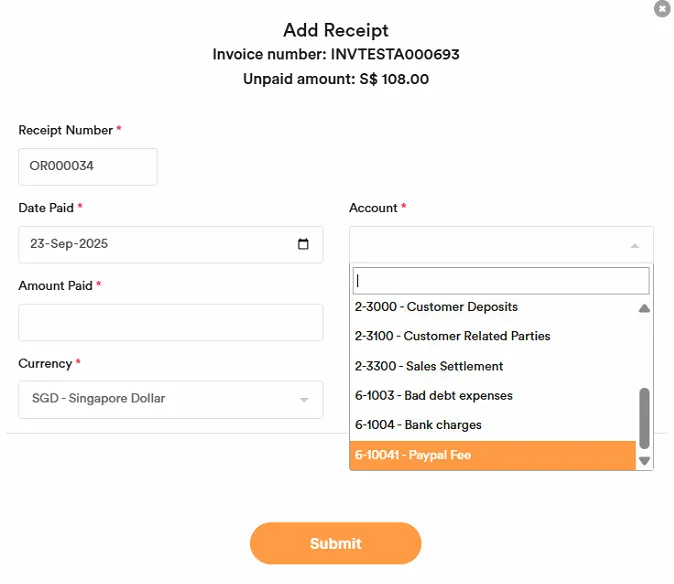Click the account list scrollbar thumb
674x584 pixels.
click(x=644, y=418)
